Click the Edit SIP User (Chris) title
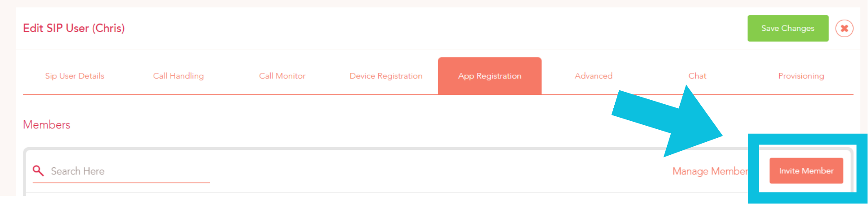 click(74, 28)
